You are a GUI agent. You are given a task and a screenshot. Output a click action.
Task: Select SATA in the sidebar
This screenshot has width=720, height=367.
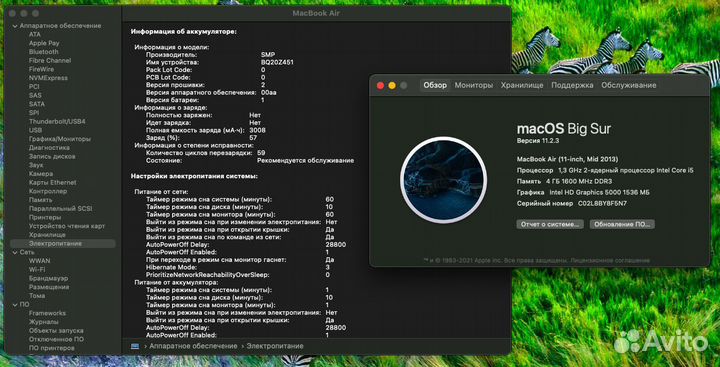coord(37,104)
